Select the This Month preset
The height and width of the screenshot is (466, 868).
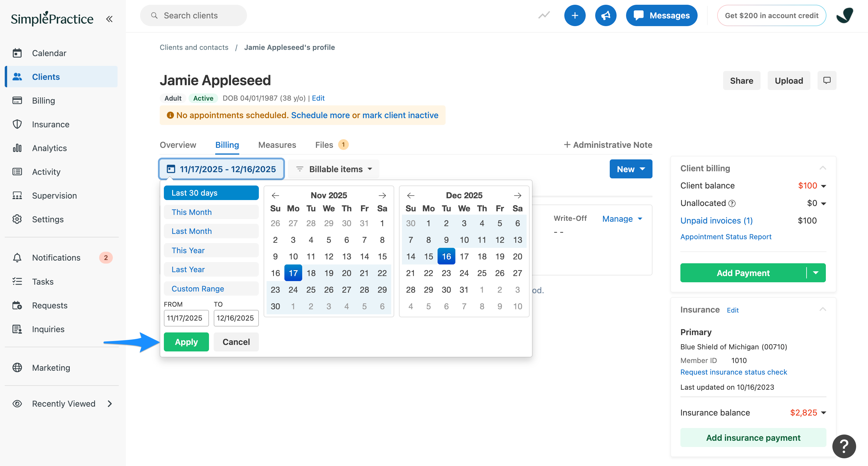(211, 212)
